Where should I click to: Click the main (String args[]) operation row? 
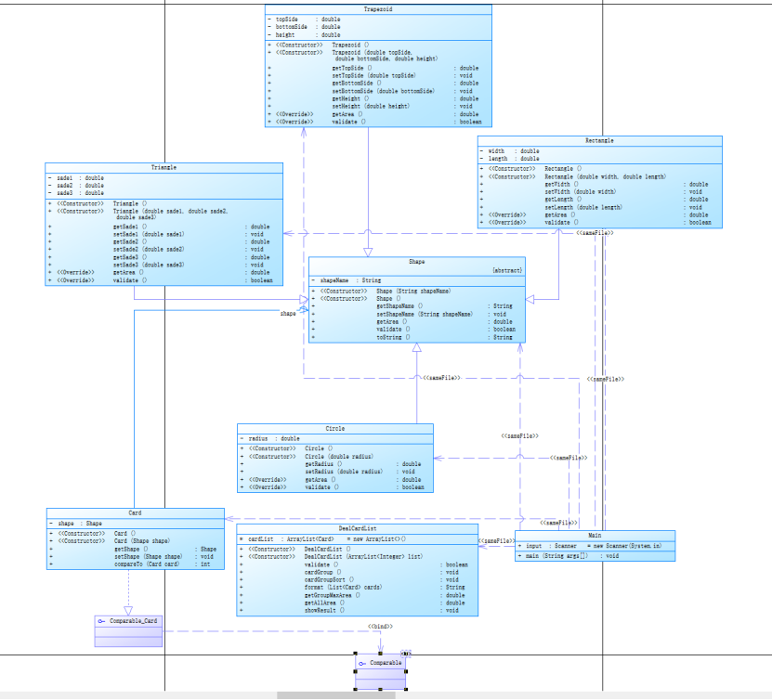coord(595,556)
